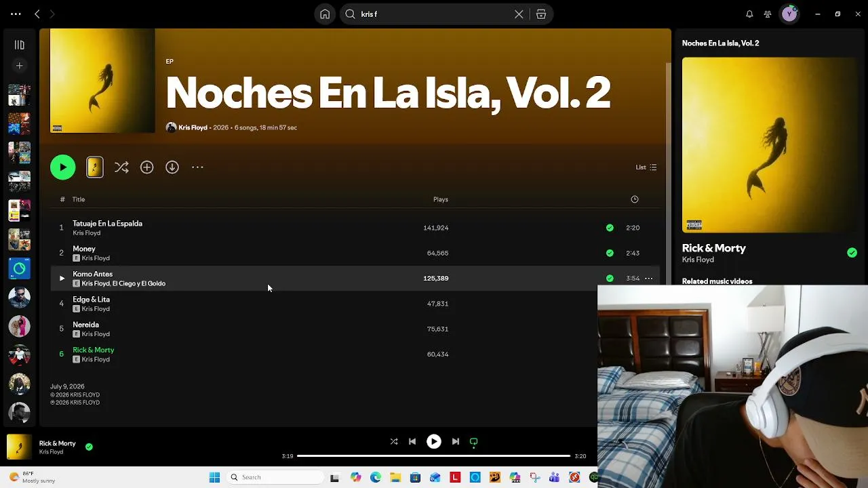
Task: Click the now playing cover in player bar
Action: pyautogui.click(x=19, y=447)
